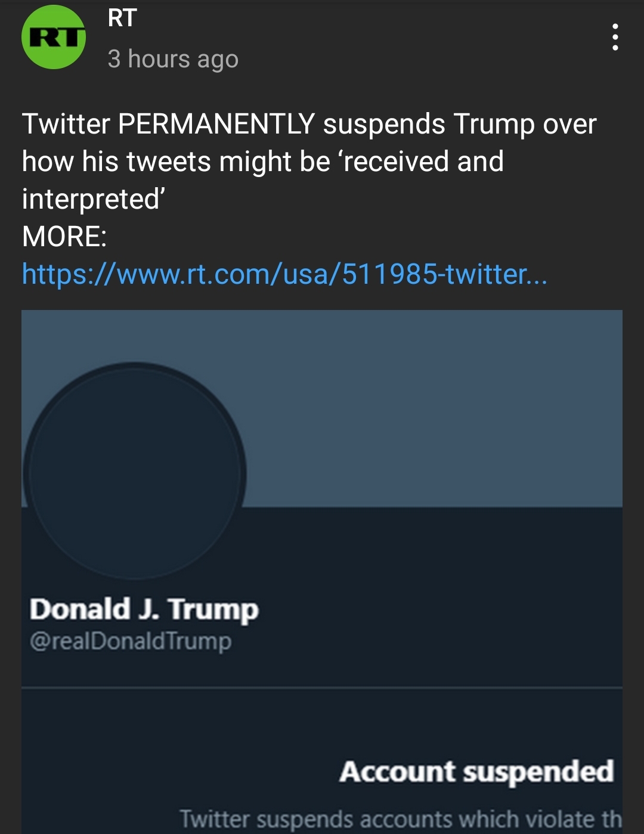Image resolution: width=644 pixels, height=834 pixels.
Task: Click the blank circular profile picture
Action: [135, 472]
